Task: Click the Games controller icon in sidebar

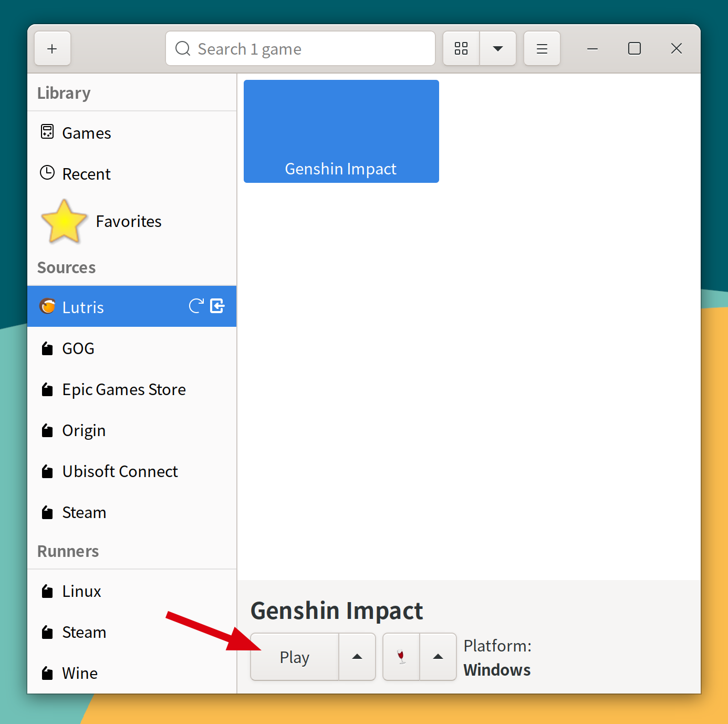Action: 47,131
